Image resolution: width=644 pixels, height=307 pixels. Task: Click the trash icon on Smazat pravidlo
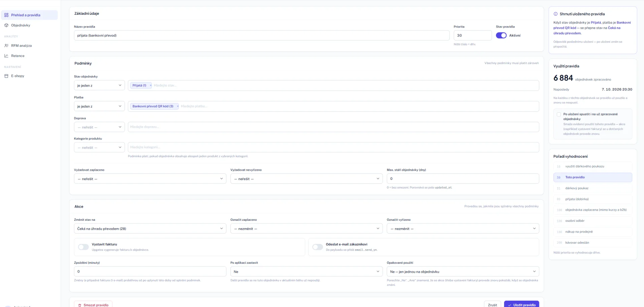(x=80, y=305)
